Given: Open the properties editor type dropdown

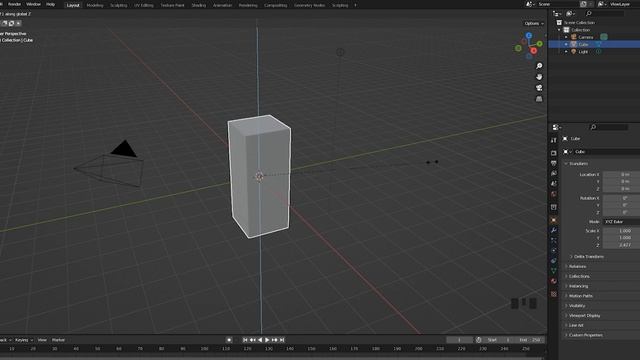Looking at the screenshot, I should coord(557,127).
